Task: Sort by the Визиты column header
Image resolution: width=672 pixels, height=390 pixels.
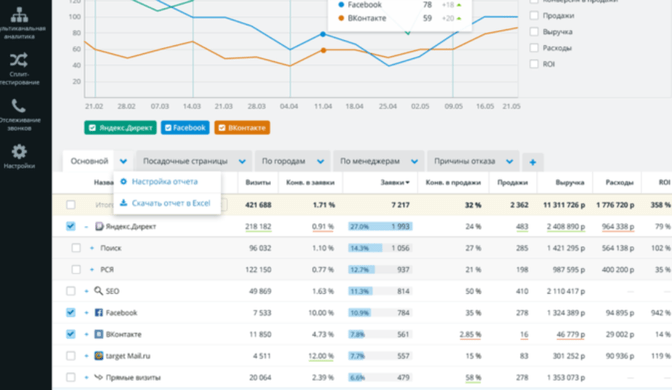Action: pyautogui.click(x=258, y=182)
